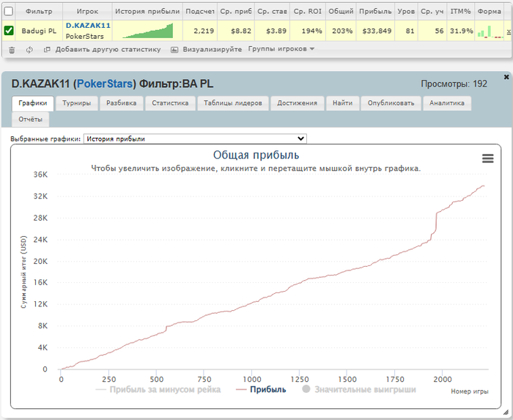The width and height of the screenshot is (513, 420).
Task: Open the Выбранные графики dropdown
Action: click(195, 139)
